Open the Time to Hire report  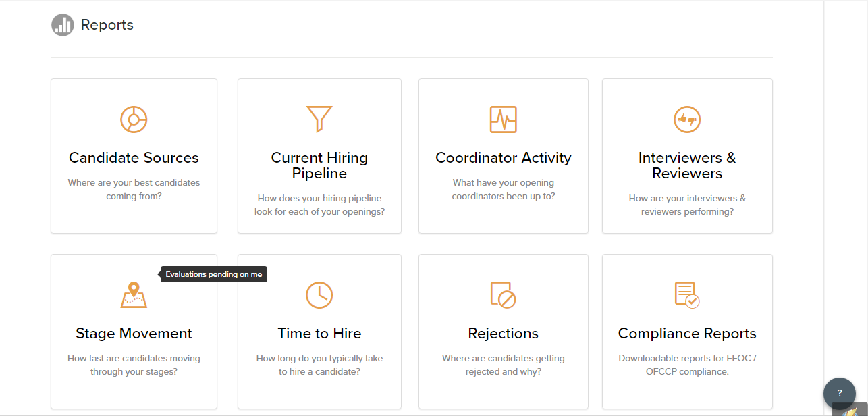tap(319, 331)
